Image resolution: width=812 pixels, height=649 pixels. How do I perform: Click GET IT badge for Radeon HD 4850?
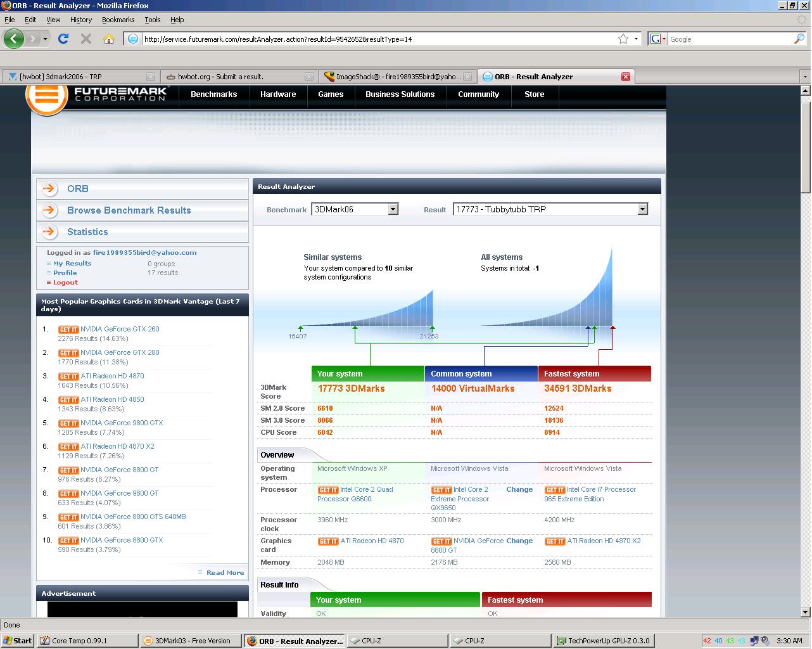68,400
